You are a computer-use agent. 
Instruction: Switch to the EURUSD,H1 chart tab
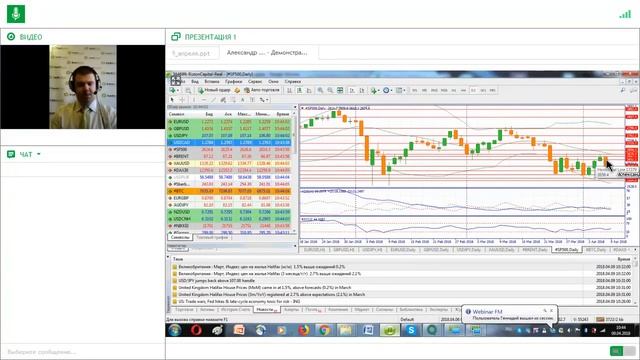click(x=314, y=249)
